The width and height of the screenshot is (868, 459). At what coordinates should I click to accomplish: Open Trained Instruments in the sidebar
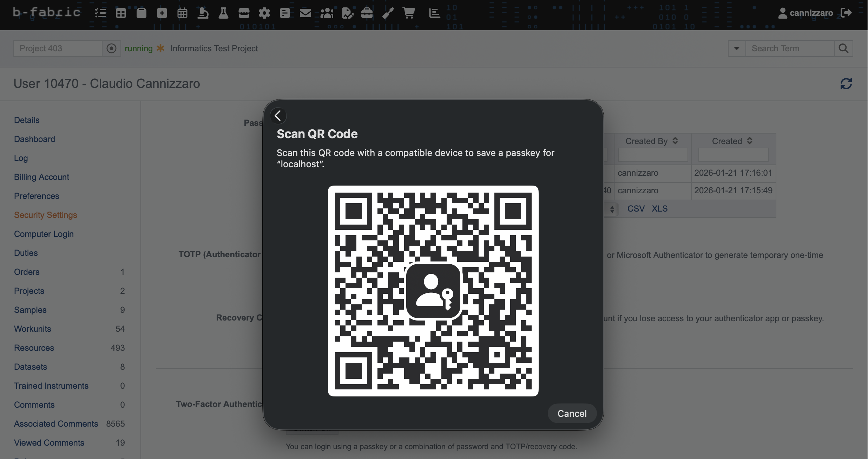tap(51, 386)
